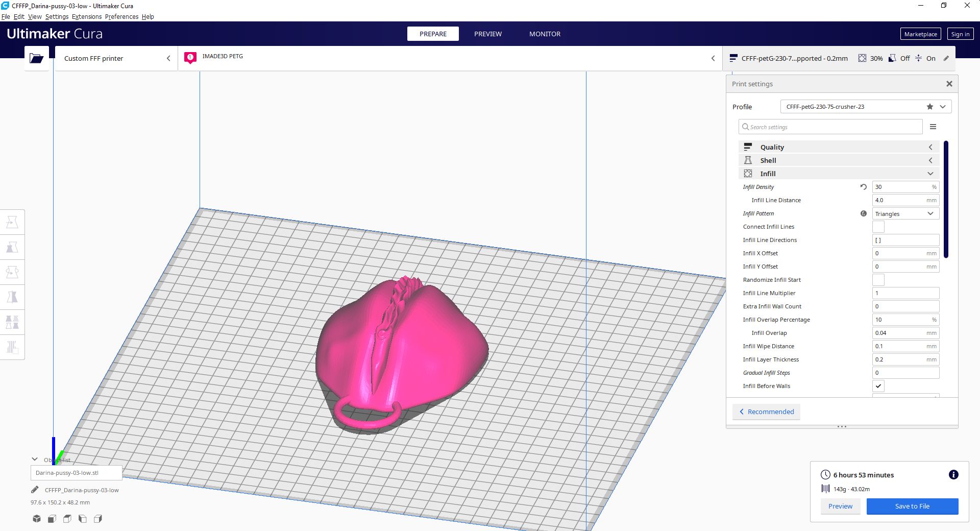Click the info icon beside Infill Pattern
Screen dimensions: 980x531
point(864,213)
